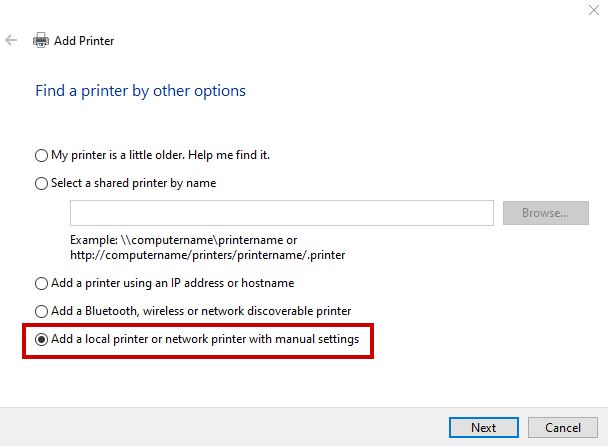Viewport: 608px width, 446px height.
Task: Click the 'Find a printer by other options' heading
Action: click(140, 91)
